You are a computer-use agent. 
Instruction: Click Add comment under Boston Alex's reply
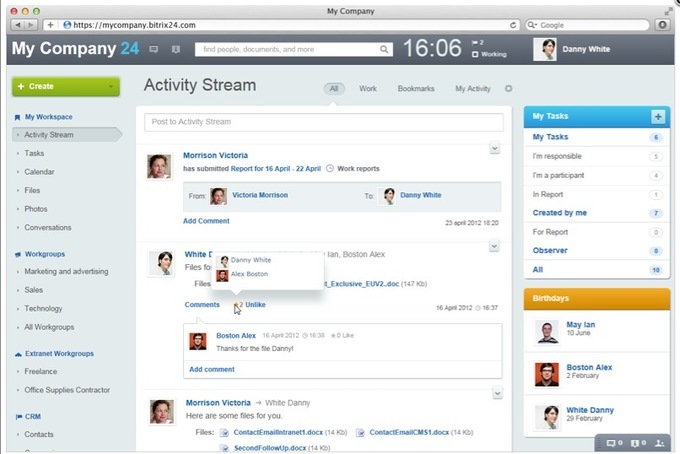point(212,369)
